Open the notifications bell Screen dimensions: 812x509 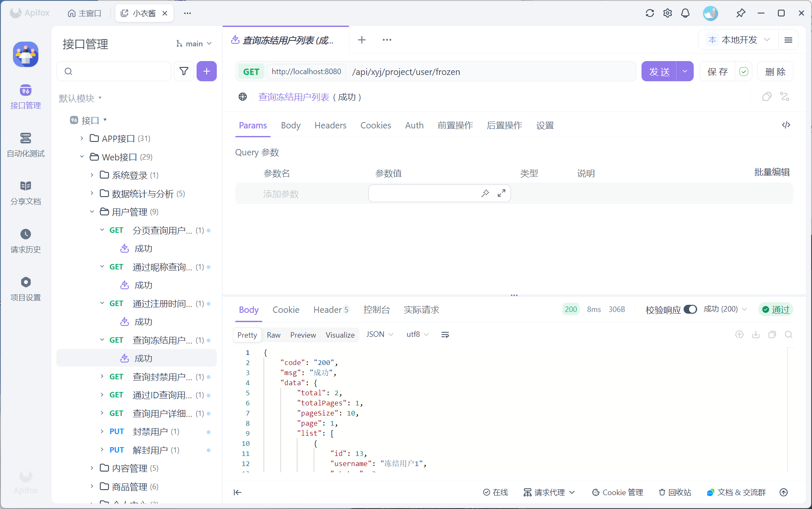tap(685, 13)
